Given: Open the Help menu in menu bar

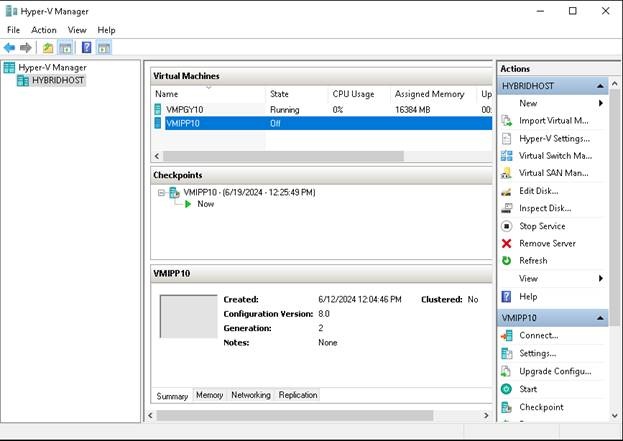Looking at the screenshot, I should pos(106,30).
